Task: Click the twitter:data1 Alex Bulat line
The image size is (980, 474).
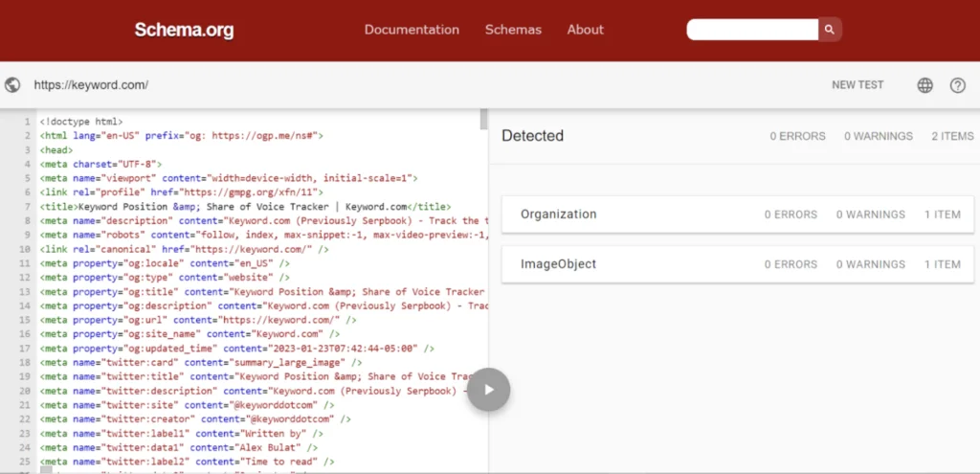Action: (x=179, y=447)
